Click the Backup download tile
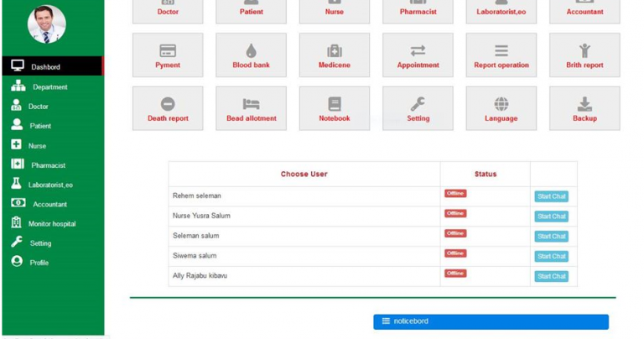 (x=584, y=109)
